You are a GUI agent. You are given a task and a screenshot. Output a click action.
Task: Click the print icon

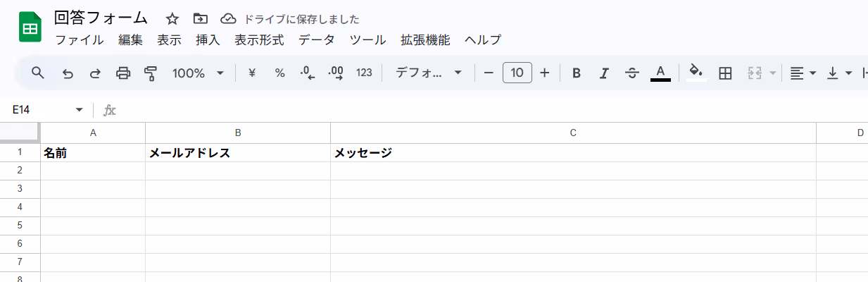123,73
